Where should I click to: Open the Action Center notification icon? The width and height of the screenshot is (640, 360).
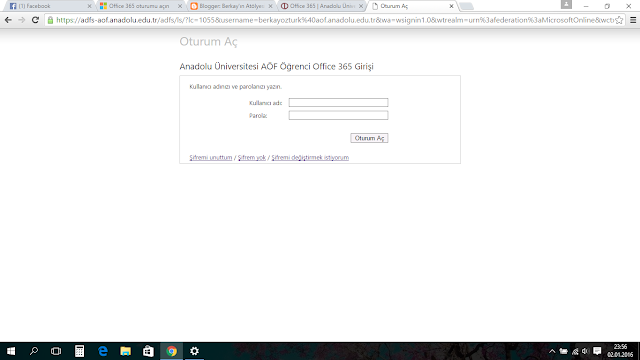click(x=597, y=351)
